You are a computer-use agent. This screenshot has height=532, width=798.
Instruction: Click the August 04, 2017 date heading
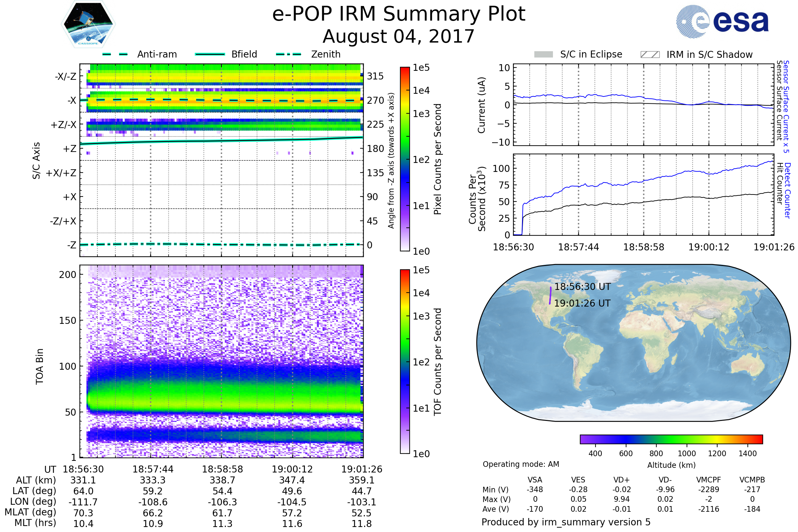(399, 37)
